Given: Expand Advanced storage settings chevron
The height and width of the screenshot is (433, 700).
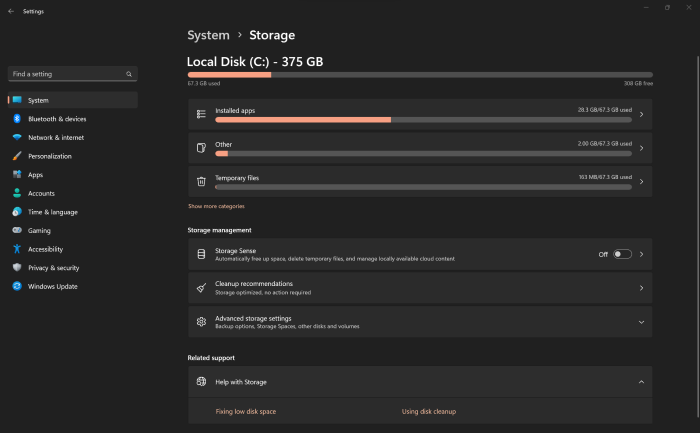Looking at the screenshot, I should (641, 322).
